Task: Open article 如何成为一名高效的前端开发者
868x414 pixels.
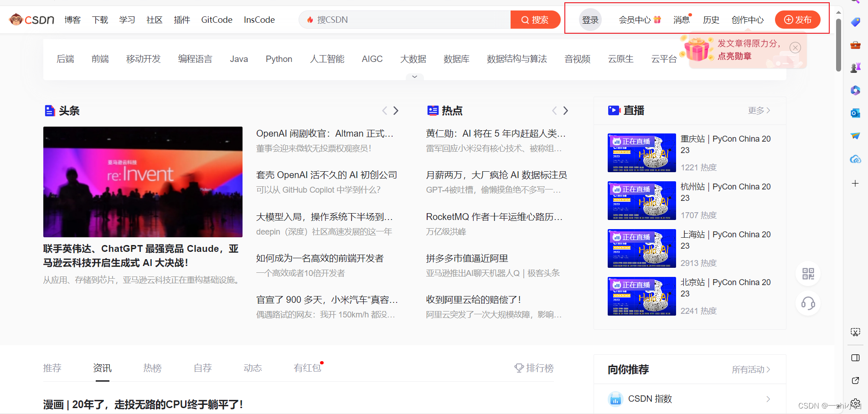Action: [x=320, y=258]
